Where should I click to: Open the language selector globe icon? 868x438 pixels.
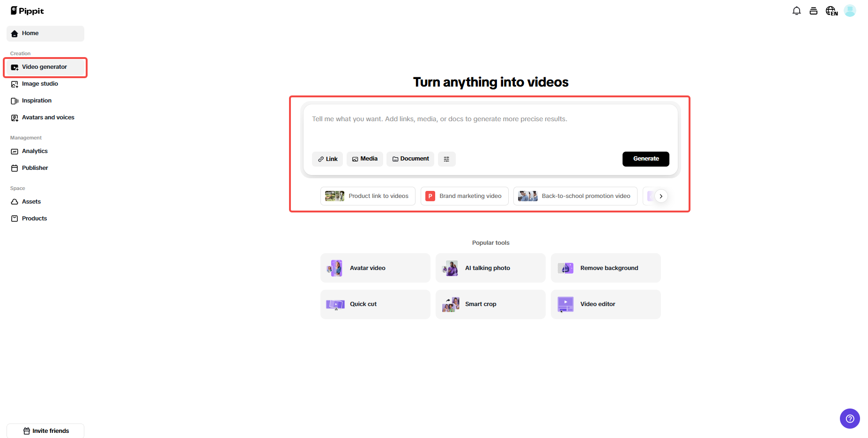point(831,10)
